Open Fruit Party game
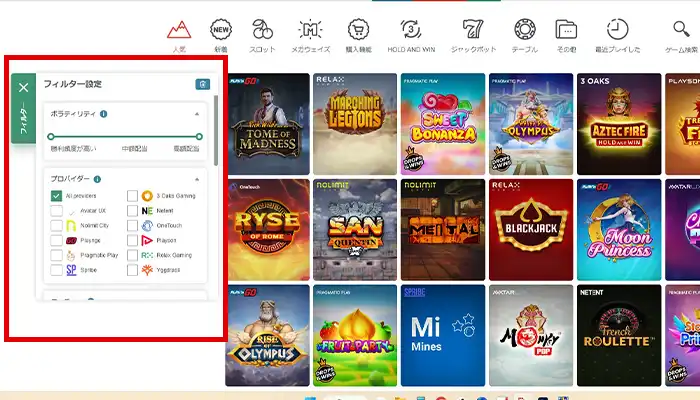The height and width of the screenshot is (400, 700). (355, 335)
